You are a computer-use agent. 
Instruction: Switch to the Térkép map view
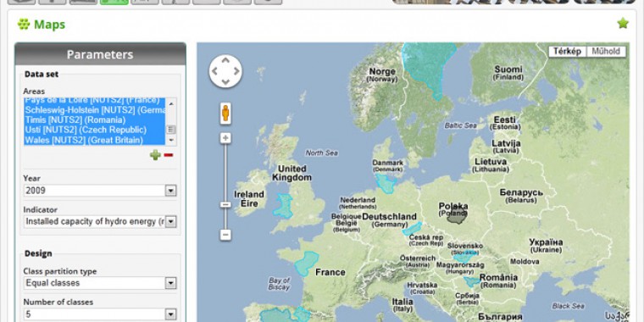point(567,52)
